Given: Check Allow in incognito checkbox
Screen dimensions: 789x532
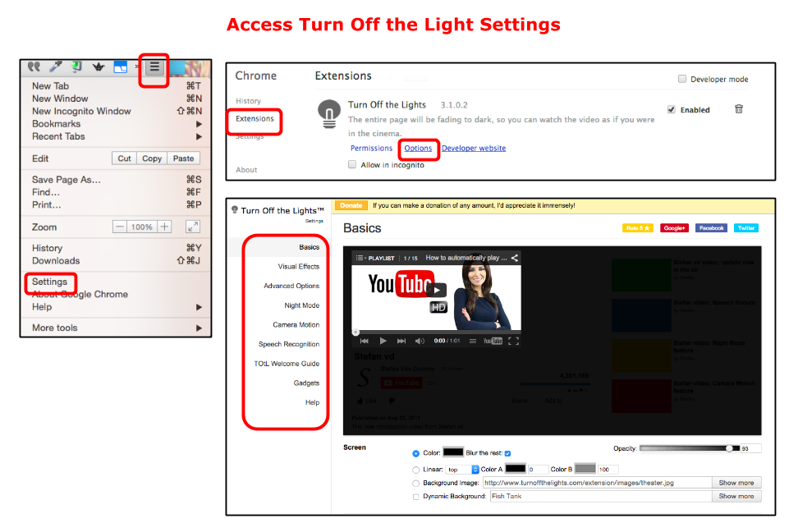Looking at the screenshot, I should click(x=352, y=164).
